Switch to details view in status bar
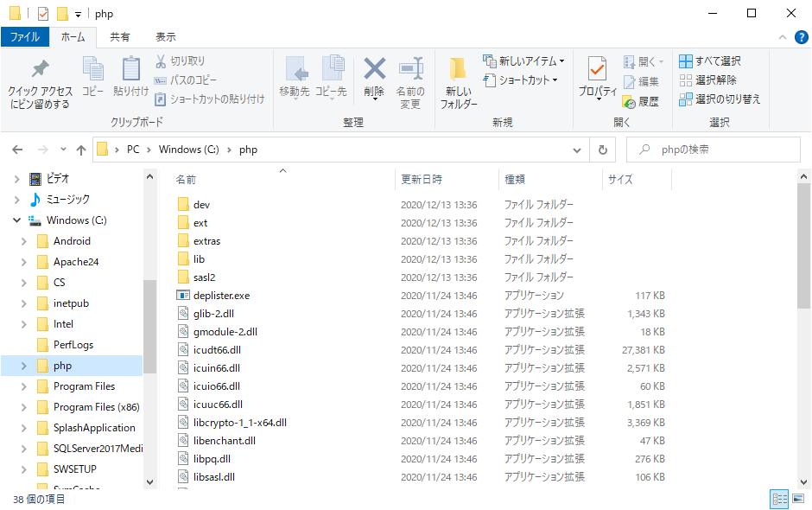The width and height of the screenshot is (812, 510). tap(779, 499)
